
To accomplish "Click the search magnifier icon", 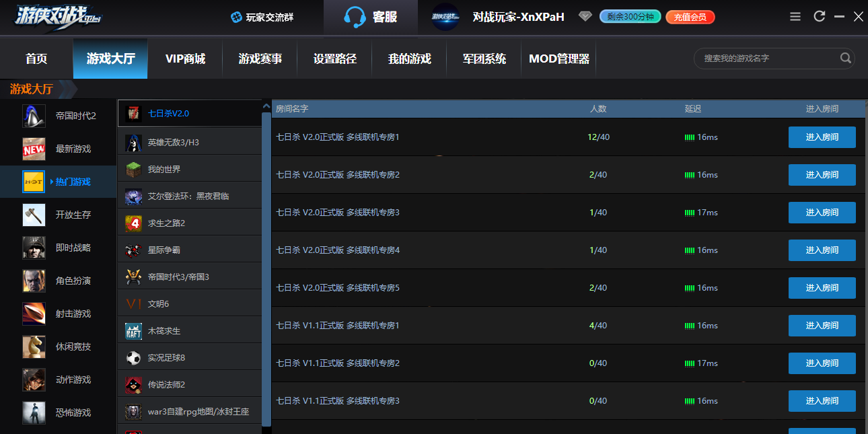I will click(x=845, y=59).
